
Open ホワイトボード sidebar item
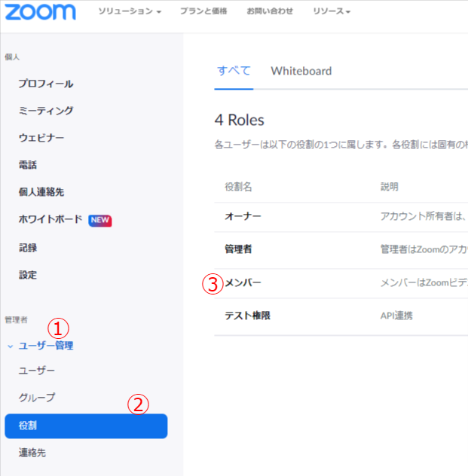50,219
